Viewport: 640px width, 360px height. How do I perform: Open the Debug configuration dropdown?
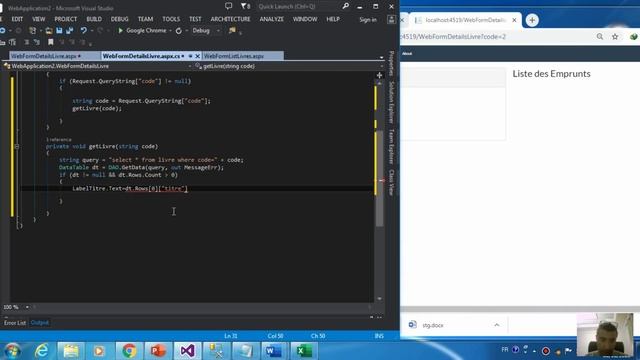tap(206, 31)
